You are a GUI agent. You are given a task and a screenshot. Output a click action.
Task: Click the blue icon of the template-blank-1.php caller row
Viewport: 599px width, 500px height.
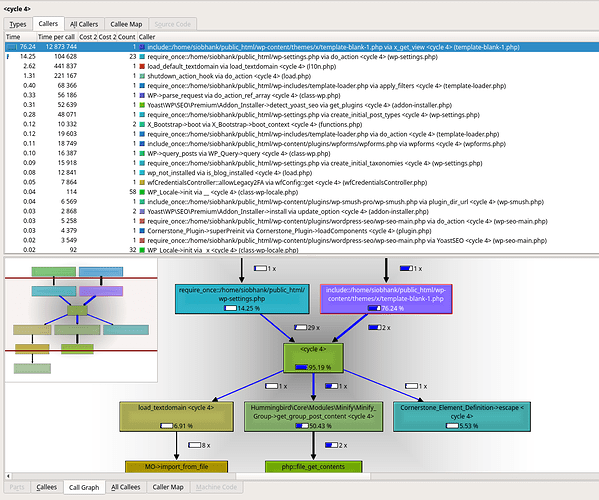(142, 47)
